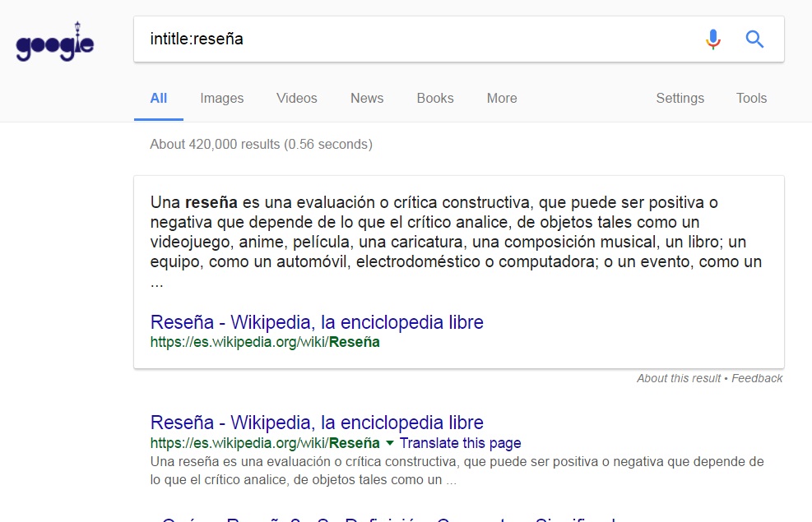Image resolution: width=812 pixels, height=522 pixels.
Task: Click the blue magnifying glass search icon
Action: [x=754, y=39]
